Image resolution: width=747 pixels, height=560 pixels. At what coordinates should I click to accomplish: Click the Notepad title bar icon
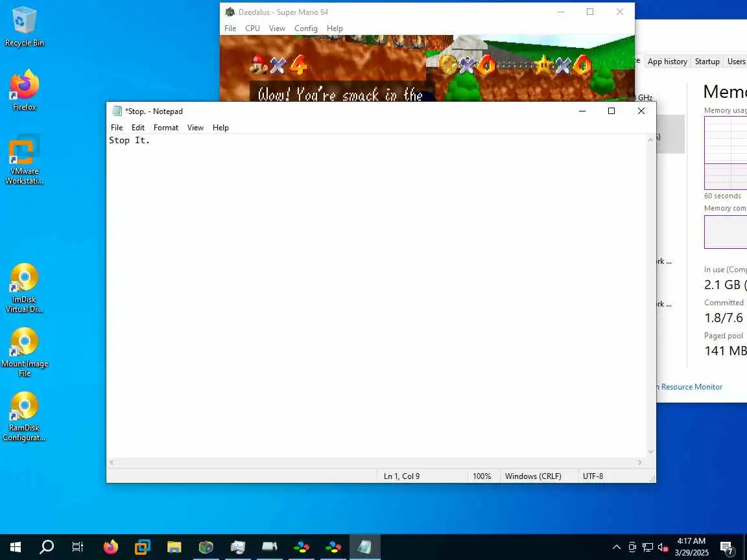[x=117, y=111]
